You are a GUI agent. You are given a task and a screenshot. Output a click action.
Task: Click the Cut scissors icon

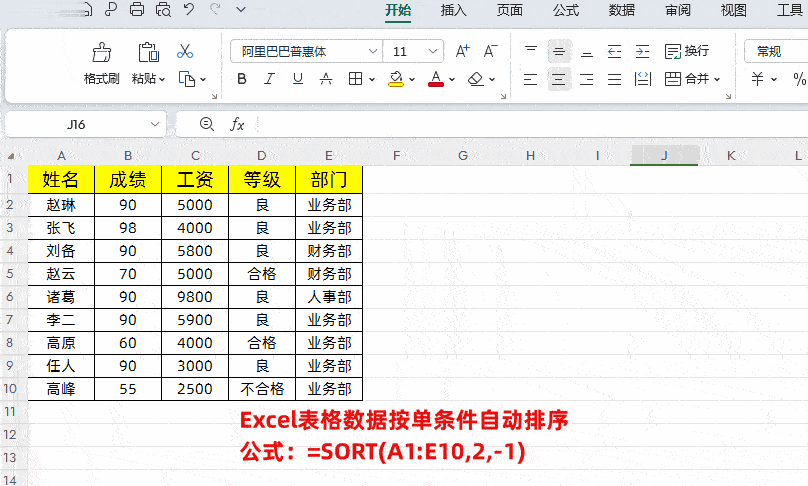(184, 51)
